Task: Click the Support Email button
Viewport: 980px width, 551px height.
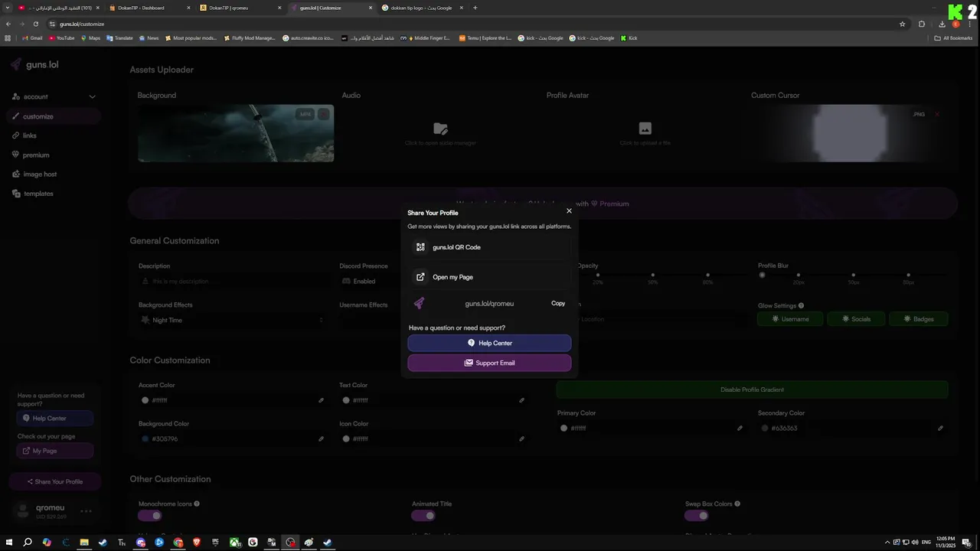Action: point(489,363)
